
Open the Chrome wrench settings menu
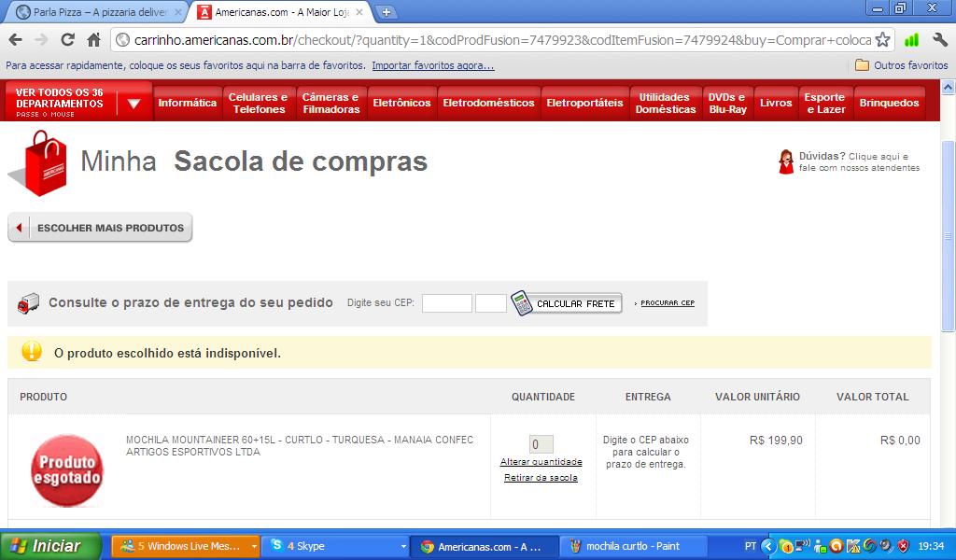939,40
